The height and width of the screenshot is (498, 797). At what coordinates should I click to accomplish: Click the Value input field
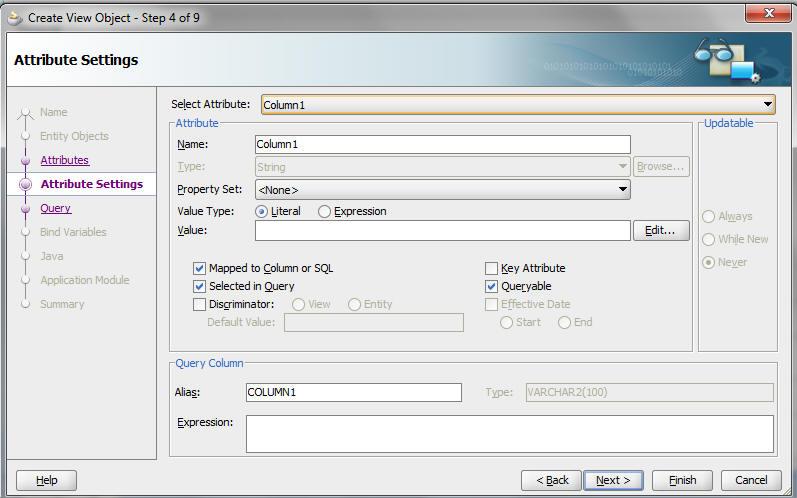(442, 231)
